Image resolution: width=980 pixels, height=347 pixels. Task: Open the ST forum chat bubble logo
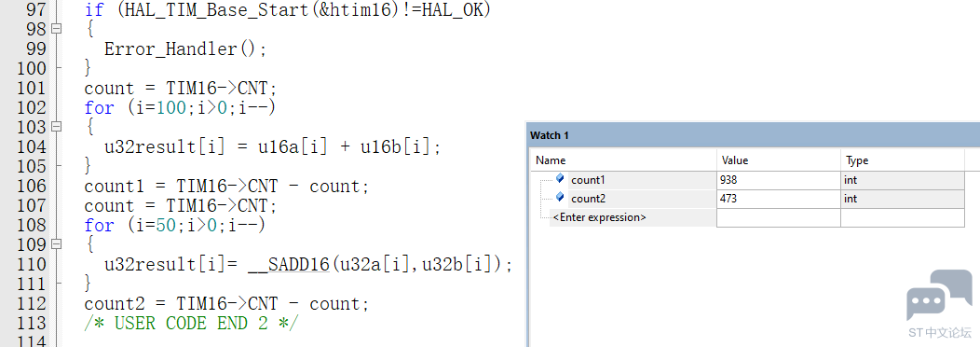(x=939, y=296)
